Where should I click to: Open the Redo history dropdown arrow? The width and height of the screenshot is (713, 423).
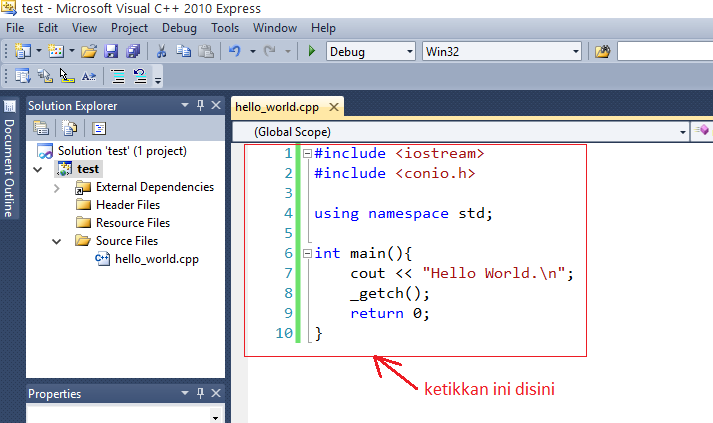click(x=287, y=51)
